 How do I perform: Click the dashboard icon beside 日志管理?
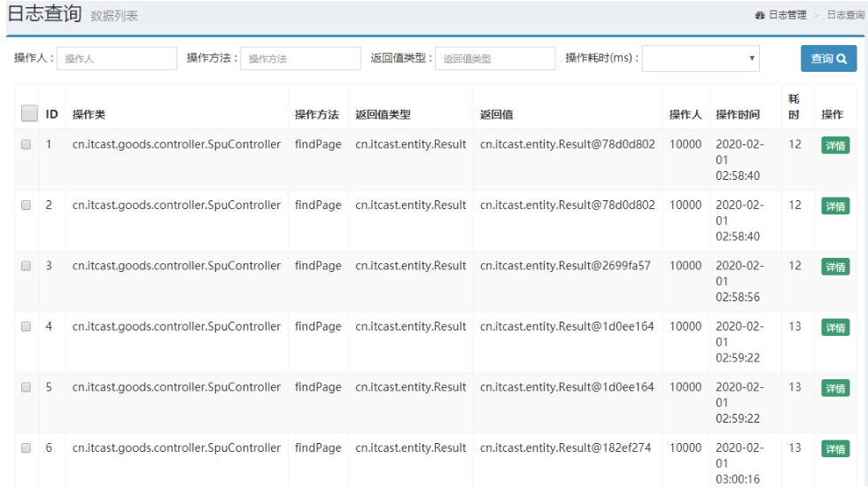760,15
